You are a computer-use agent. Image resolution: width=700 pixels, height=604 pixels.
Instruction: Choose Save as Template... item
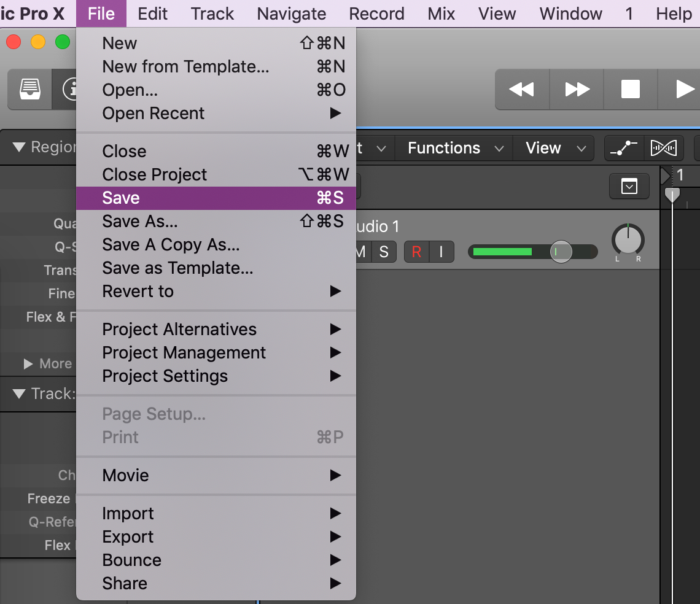[x=216, y=268]
